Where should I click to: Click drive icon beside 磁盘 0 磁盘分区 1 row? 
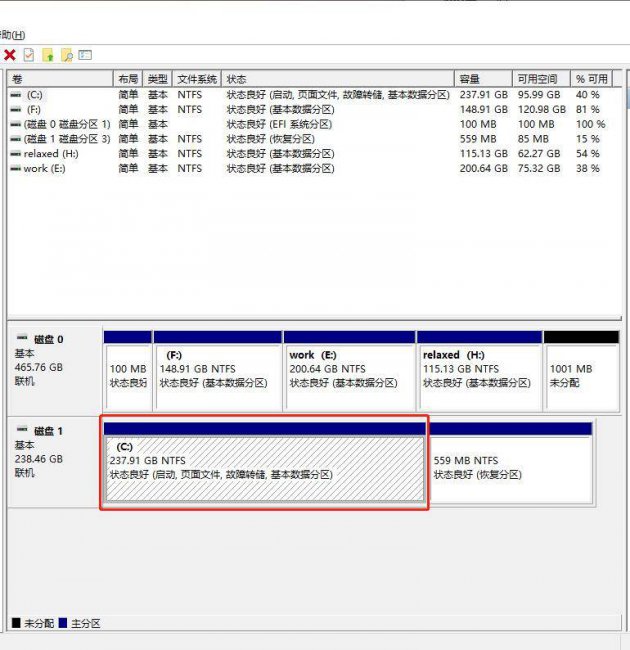click(16, 124)
